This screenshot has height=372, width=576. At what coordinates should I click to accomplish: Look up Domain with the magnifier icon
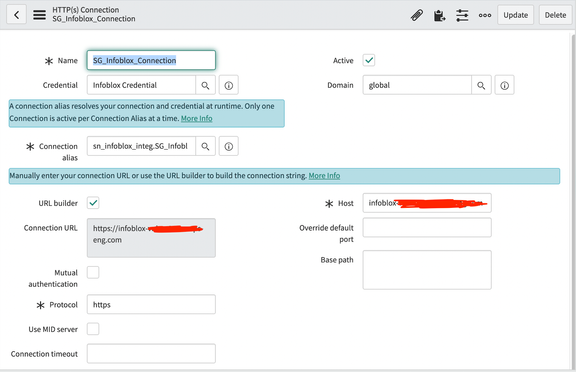coord(481,85)
